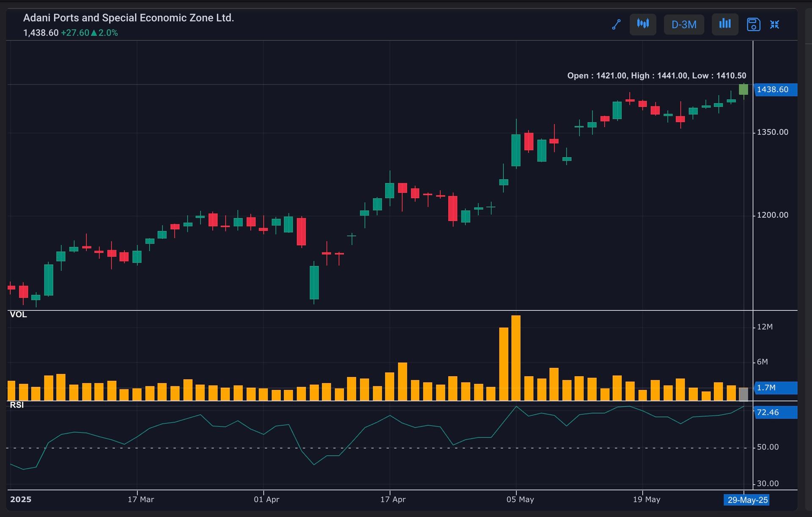Image resolution: width=812 pixels, height=517 pixels.
Task: Click the 2025 year label on the time axis
Action: (21, 500)
